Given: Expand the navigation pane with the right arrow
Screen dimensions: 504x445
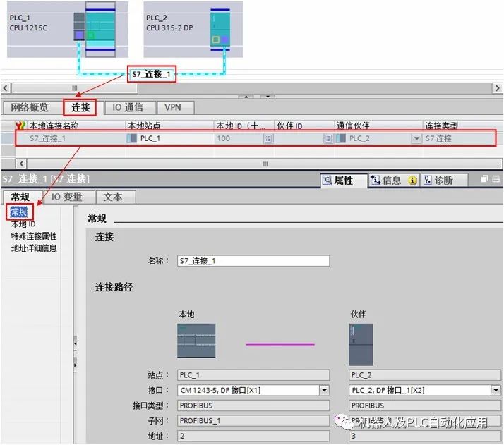Looking at the screenshot, I should [76, 365].
